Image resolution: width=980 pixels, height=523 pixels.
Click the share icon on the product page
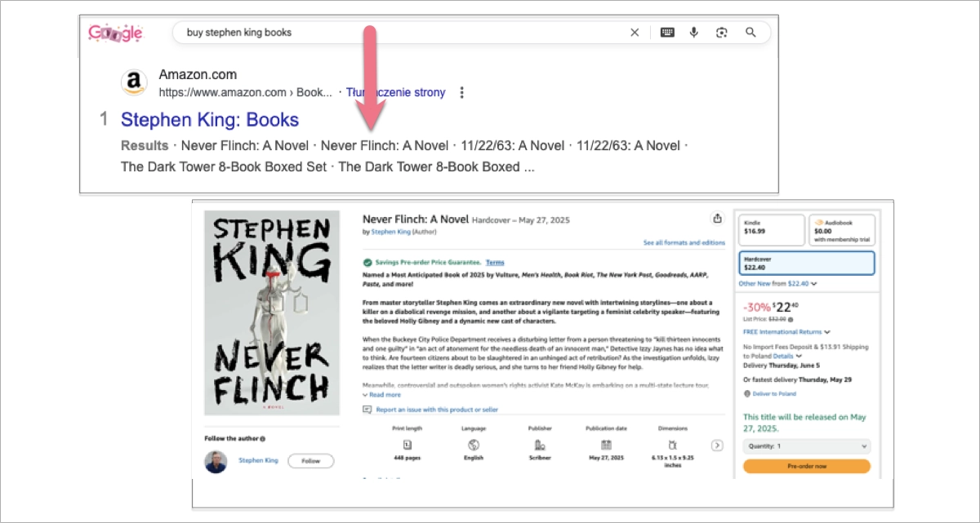point(718,219)
